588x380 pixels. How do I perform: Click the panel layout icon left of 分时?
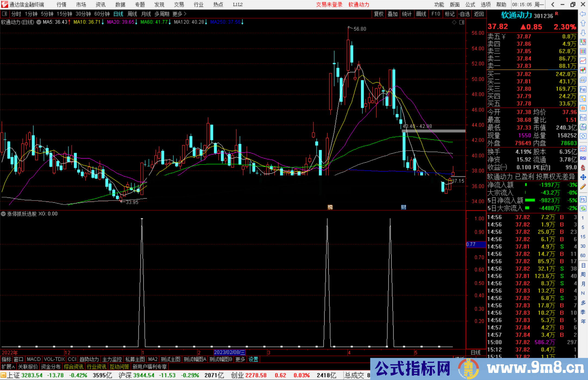[4, 14]
